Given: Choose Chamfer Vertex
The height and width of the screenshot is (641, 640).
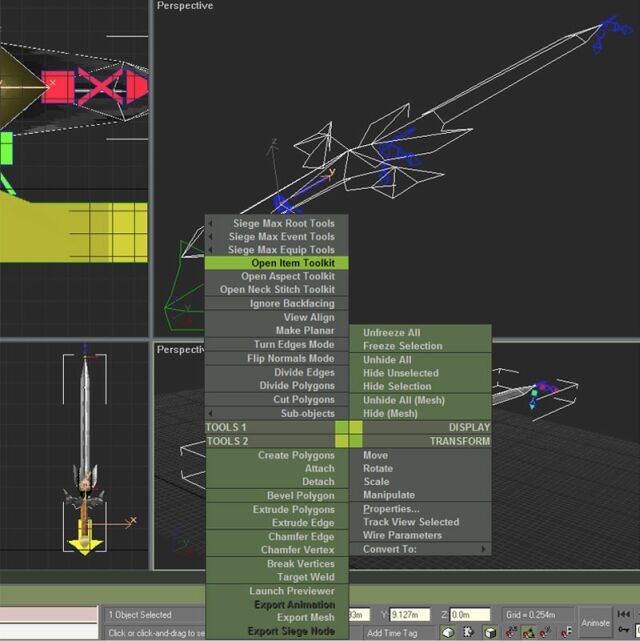Looking at the screenshot, I should [277, 549].
